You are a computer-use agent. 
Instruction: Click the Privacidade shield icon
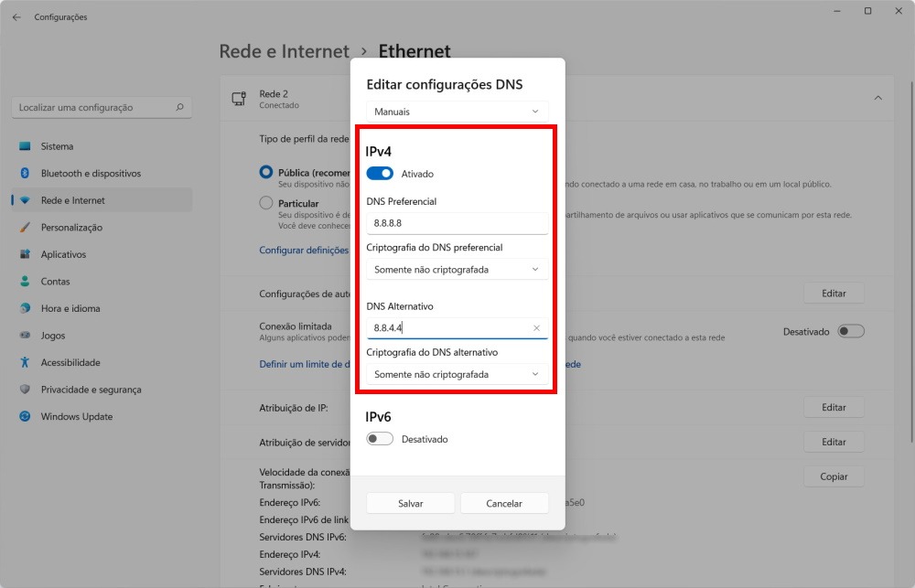point(25,389)
